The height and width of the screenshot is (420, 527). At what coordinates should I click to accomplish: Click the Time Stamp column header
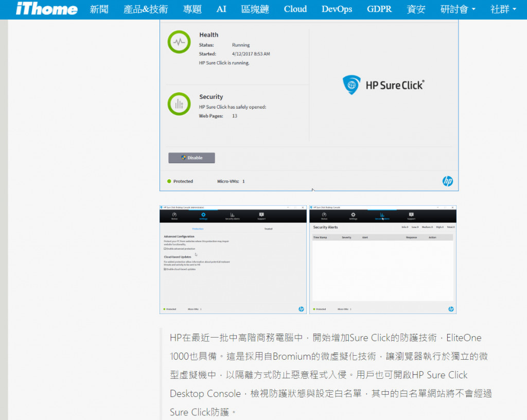pyautogui.click(x=320, y=238)
